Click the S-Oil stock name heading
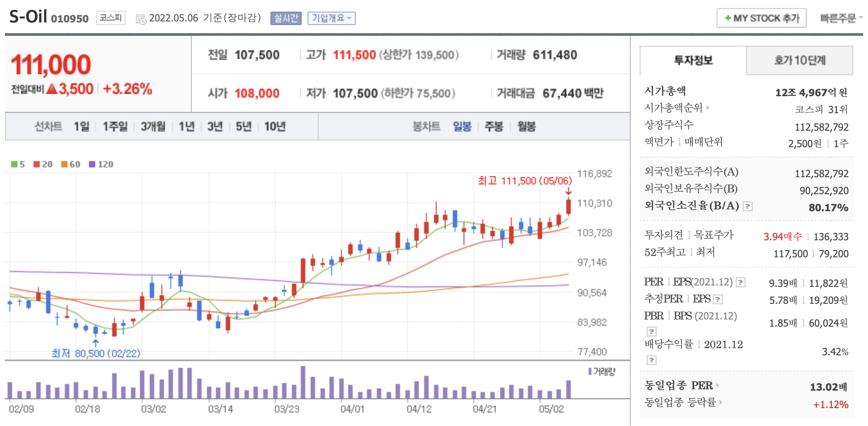The height and width of the screenshot is (426, 868). pyautogui.click(x=28, y=17)
